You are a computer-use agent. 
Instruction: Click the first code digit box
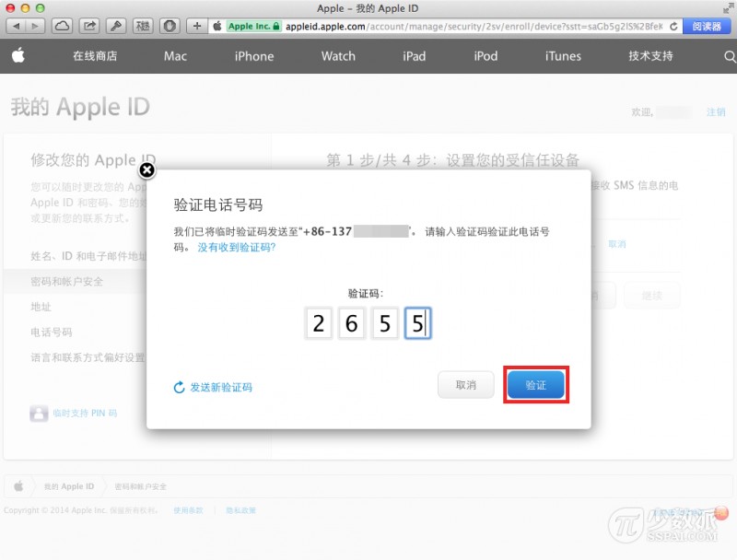point(319,323)
